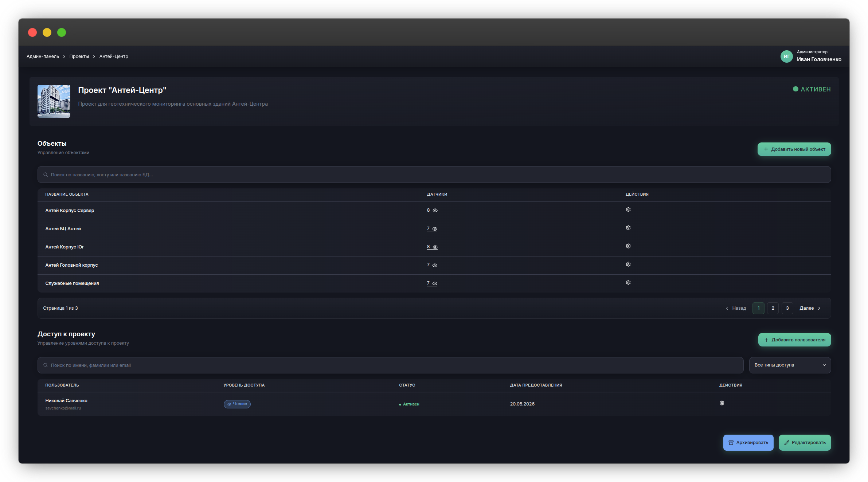Maximize window with green button
Image resolution: width=868 pixels, height=482 pixels.
(62, 32)
